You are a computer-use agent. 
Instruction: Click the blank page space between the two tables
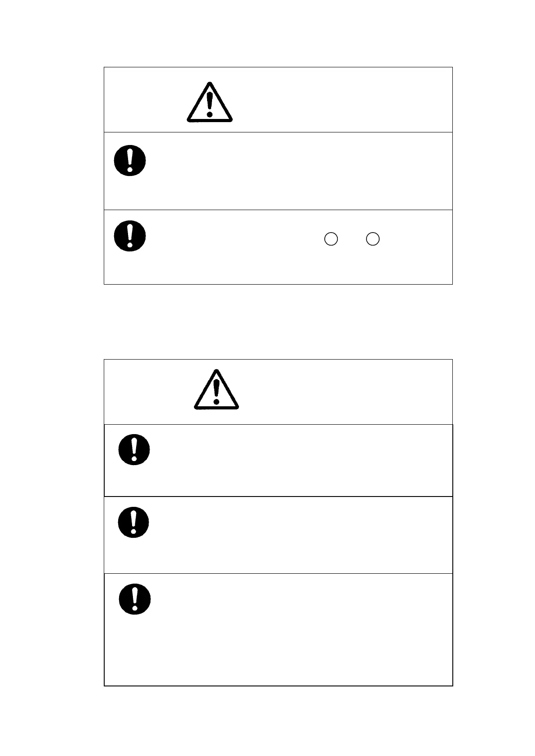pos(278,321)
